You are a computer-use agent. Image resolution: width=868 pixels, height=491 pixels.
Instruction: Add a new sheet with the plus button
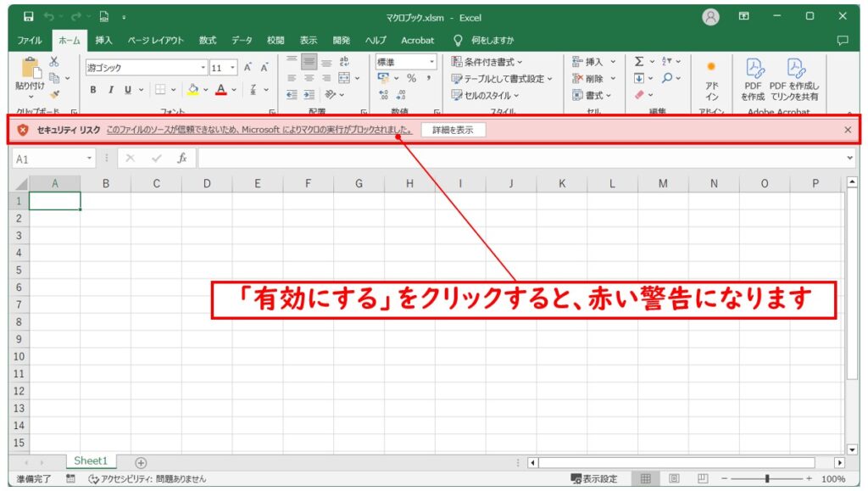click(x=141, y=461)
